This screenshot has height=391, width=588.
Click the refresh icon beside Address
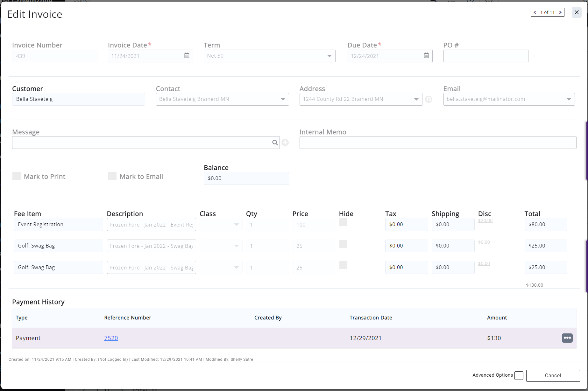429,99
